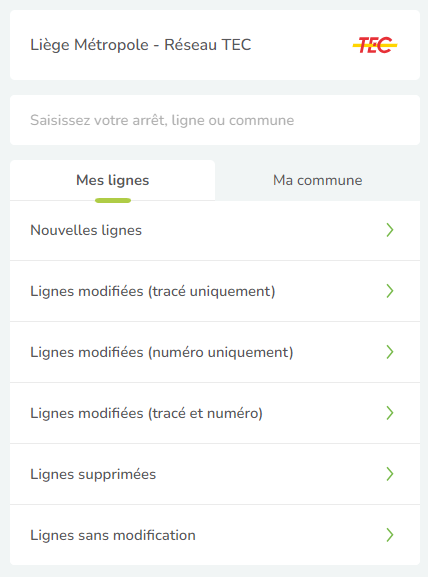Expand Lignes modifiées (numéro uniquement)
The width and height of the screenshot is (428, 577).
point(215,352)
